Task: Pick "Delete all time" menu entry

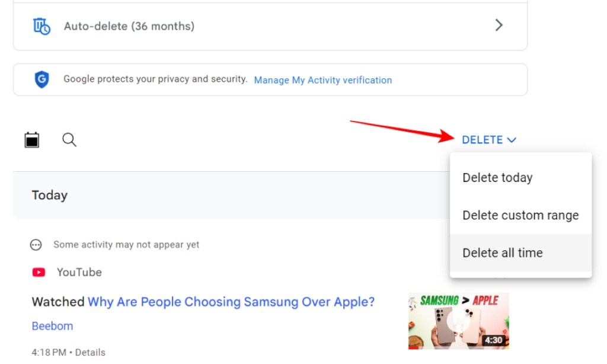Action: (502, 253)
